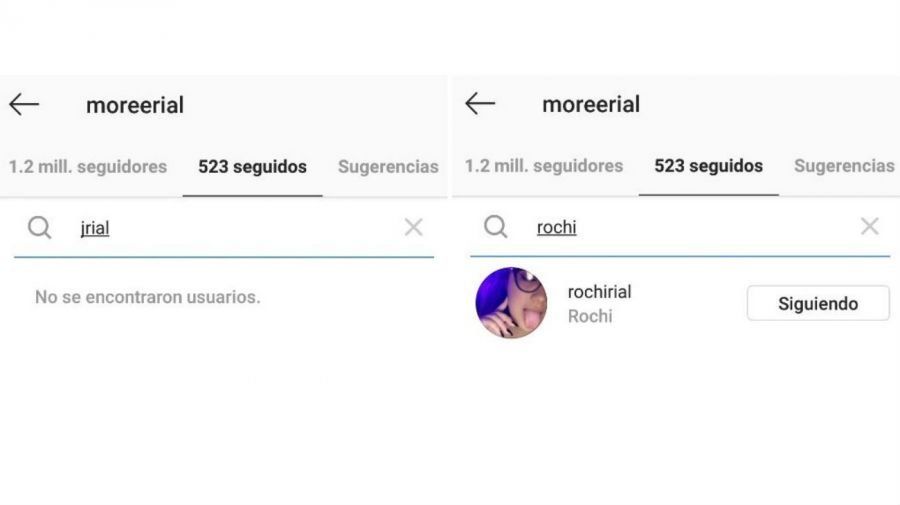Viewport: 900px width, 505px height.
Task: Open left panel '1.2 mill. seguidores' tab
Action: pyautogui.click(x=88, y=167)
